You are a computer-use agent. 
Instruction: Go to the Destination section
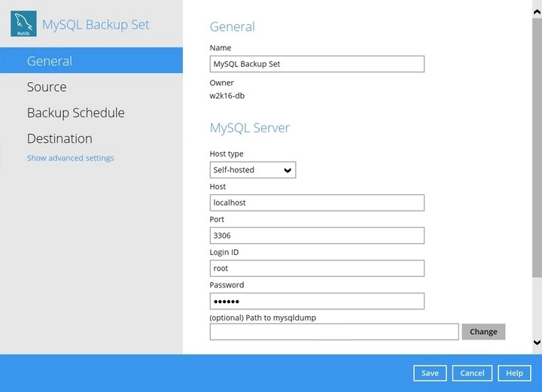59,138
